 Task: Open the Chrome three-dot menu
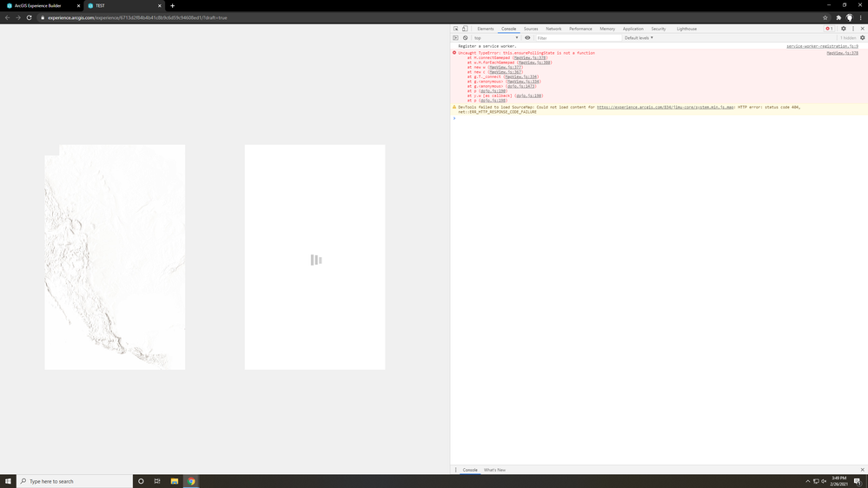(x=860, y=17)
